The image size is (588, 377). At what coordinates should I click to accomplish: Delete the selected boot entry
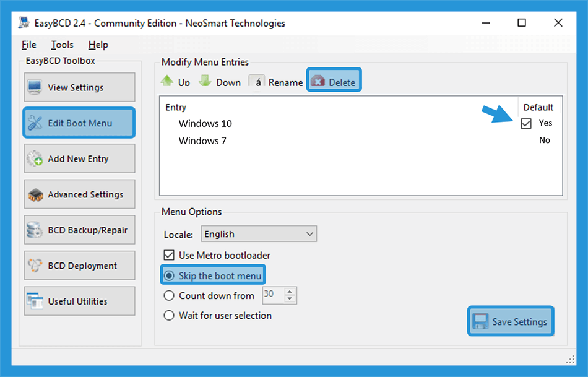334,80
